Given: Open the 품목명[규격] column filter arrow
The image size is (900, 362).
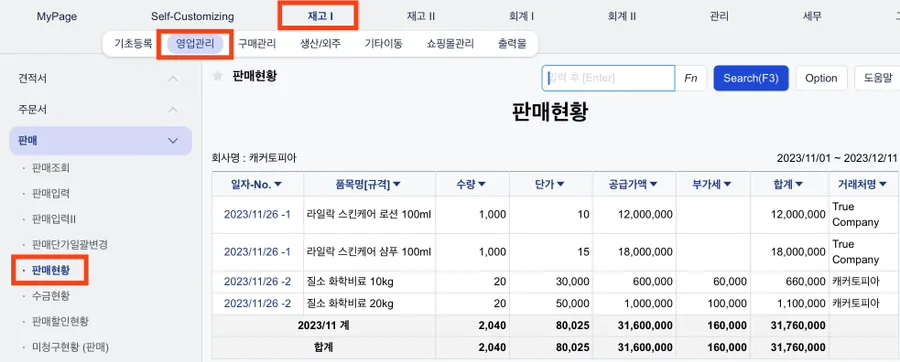Looking at the screenshot, I should point(397,184).
